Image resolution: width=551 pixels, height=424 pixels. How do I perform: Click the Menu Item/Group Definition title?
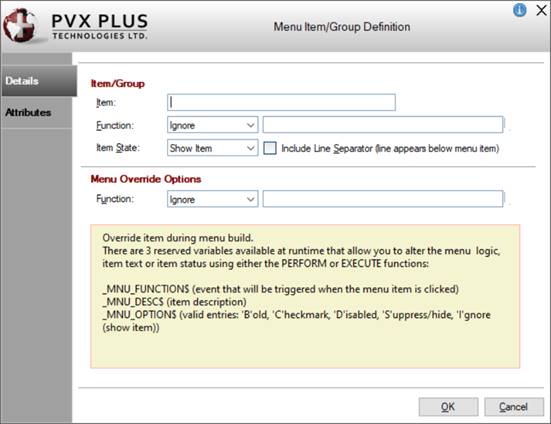tap(342, 27)
